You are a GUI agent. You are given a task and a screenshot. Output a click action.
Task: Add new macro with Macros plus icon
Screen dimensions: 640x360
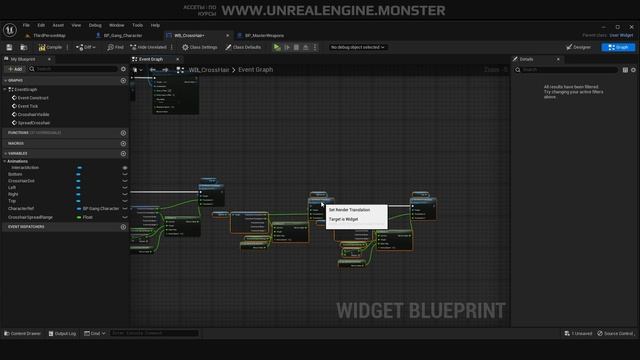123,144
